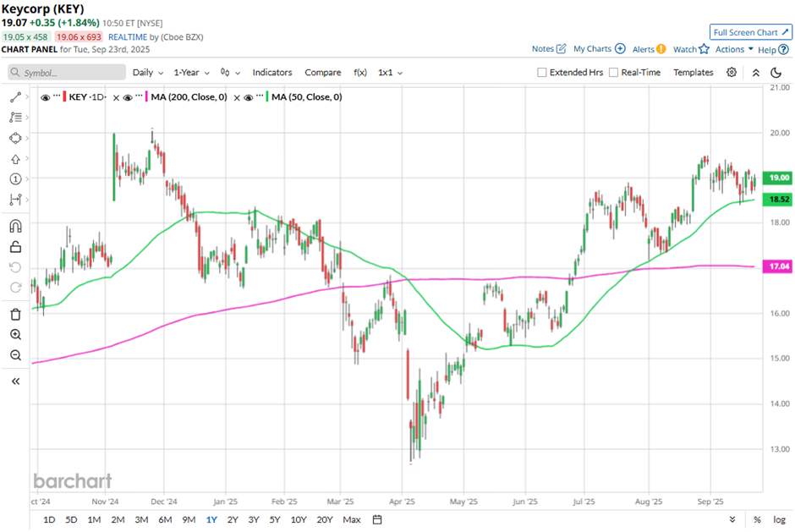This screenshot has width=795, height=532.
Task: Hide the MA 200 line via eye icon
Action: (128, 97)
